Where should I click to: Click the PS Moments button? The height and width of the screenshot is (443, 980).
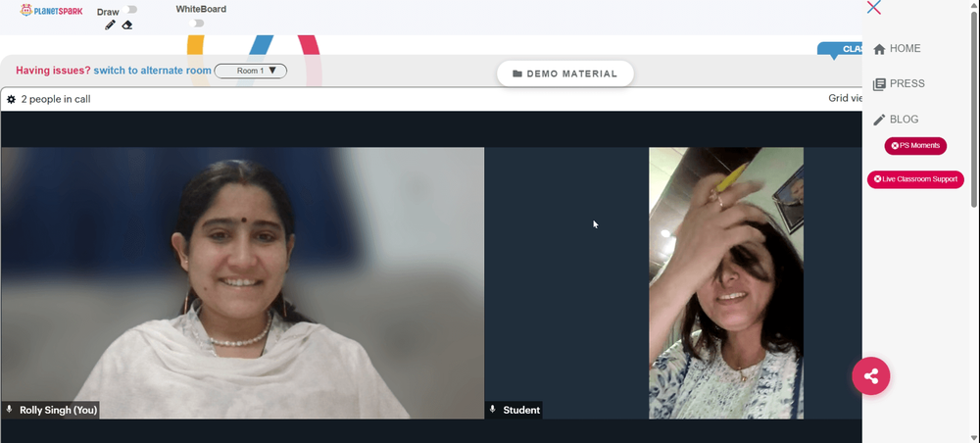click(915, 146)
